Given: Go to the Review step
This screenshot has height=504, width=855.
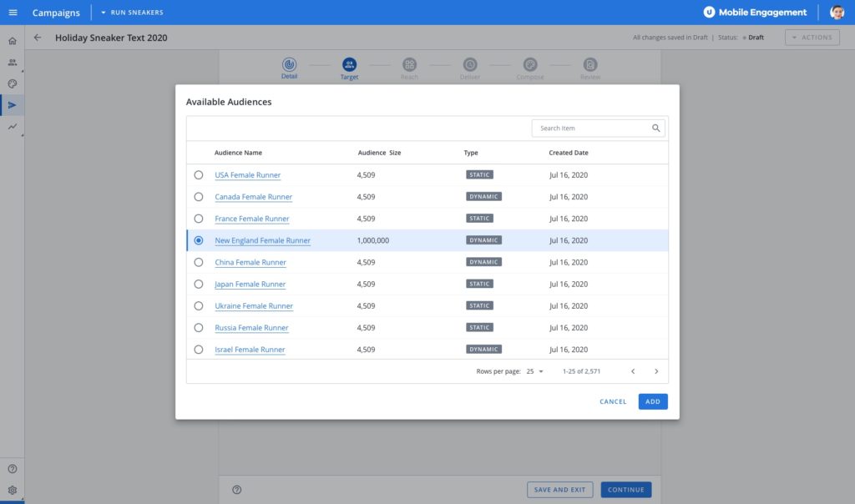Looking at the screenshot, I should 590,68.
